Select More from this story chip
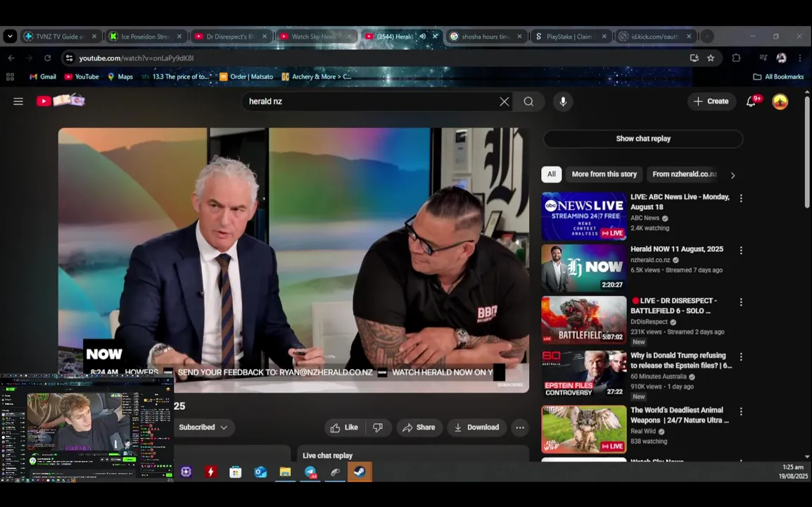 coord(604,174)
